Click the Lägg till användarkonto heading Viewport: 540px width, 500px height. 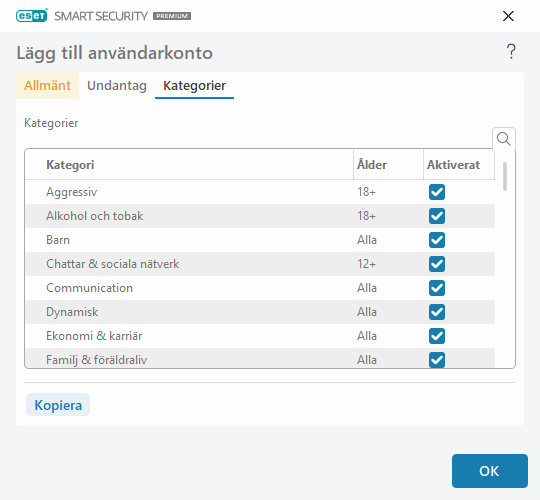pyautogui.click(x=114, y=53)
